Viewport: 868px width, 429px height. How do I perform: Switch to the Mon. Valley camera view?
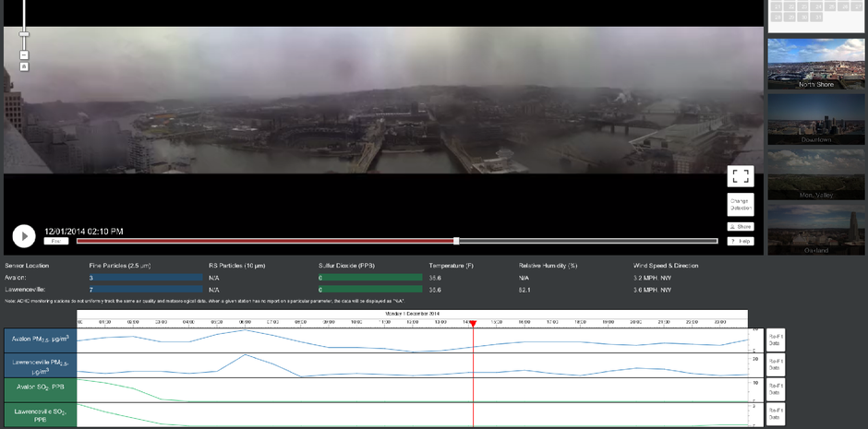point(815,175)
